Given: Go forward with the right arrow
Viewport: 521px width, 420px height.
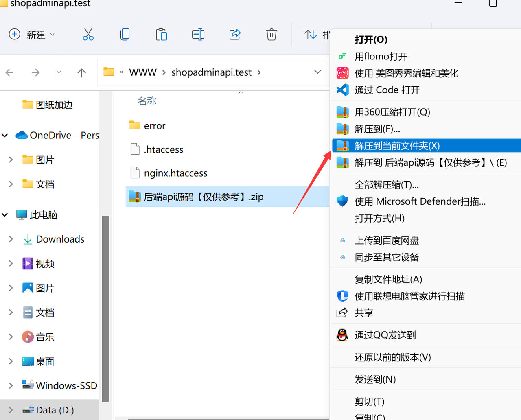Looking at the screenshot, I should pos(36,72).
